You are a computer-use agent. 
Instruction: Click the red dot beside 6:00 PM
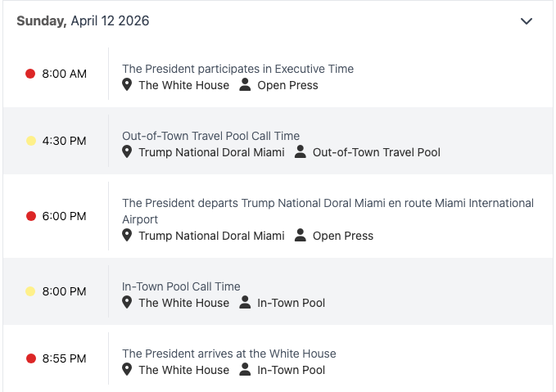30,216
